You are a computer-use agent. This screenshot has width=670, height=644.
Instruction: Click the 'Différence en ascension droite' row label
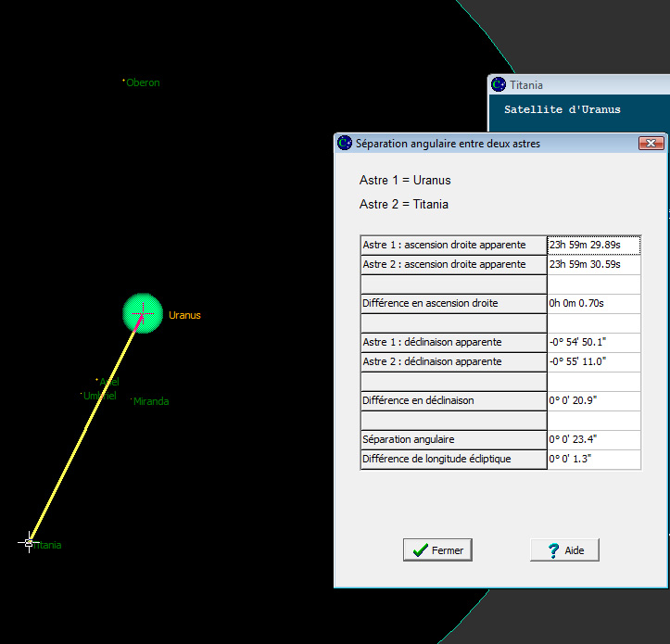(454, 303)
